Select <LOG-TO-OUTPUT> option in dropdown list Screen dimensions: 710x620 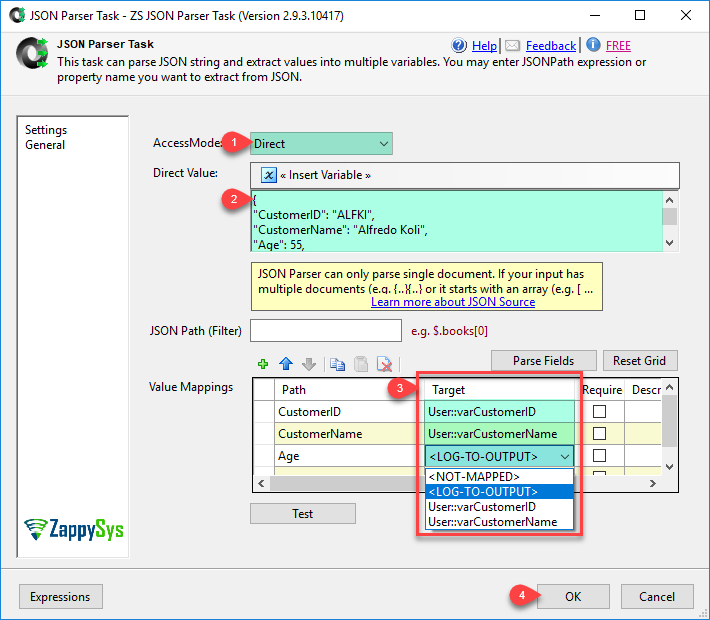(x=499, y=491)
